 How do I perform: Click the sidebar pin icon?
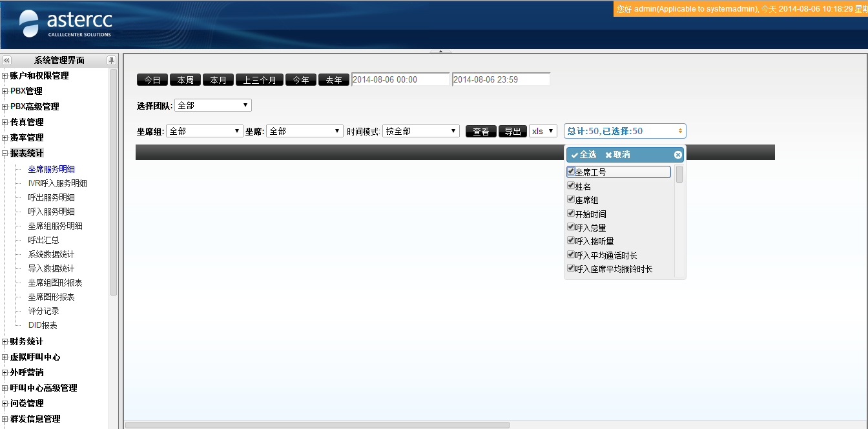[111, 60]
